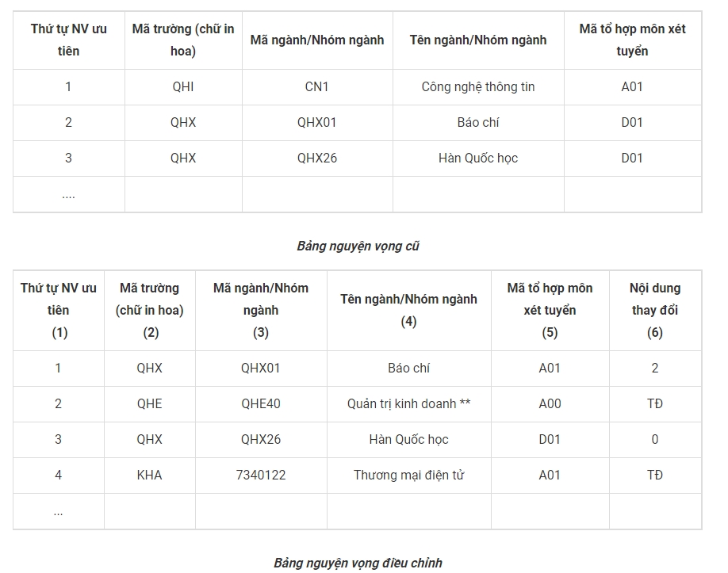The image size is (728, 573).
Task: Click 'Hàn Quốc học' in adjusted table
Action: point(408,440)
